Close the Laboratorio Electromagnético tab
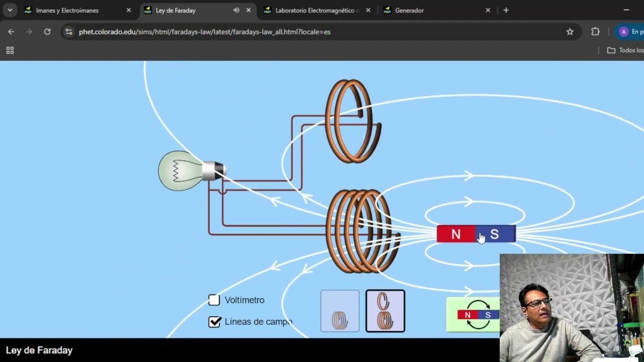The image size is (644, 362). click(x=368, y=10)
